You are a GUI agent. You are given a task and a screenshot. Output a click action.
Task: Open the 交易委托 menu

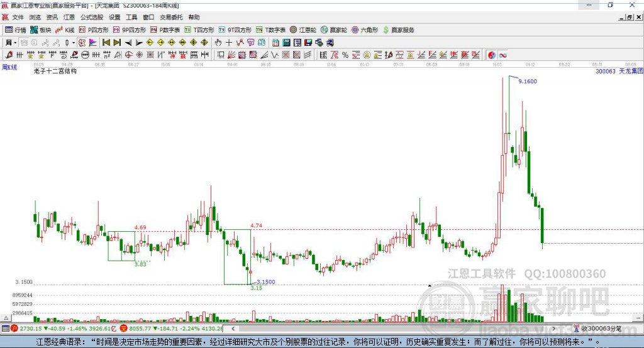[171, 17]
